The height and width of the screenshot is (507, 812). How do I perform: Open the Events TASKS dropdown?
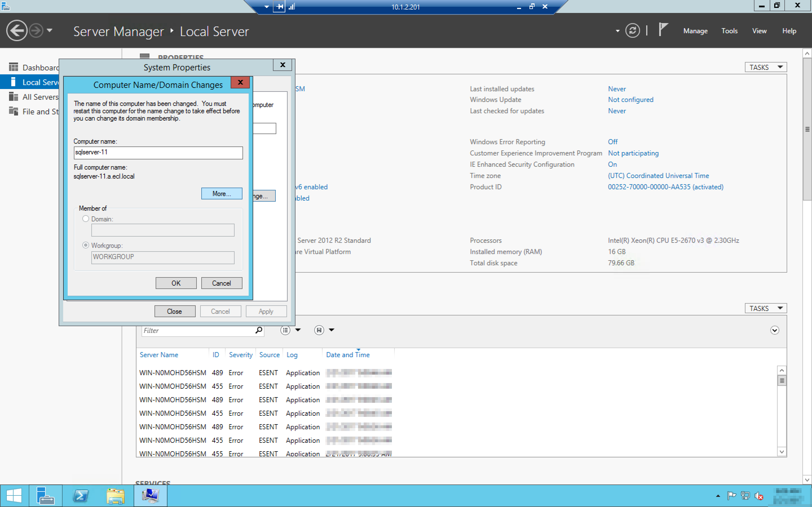coord(765,308)
